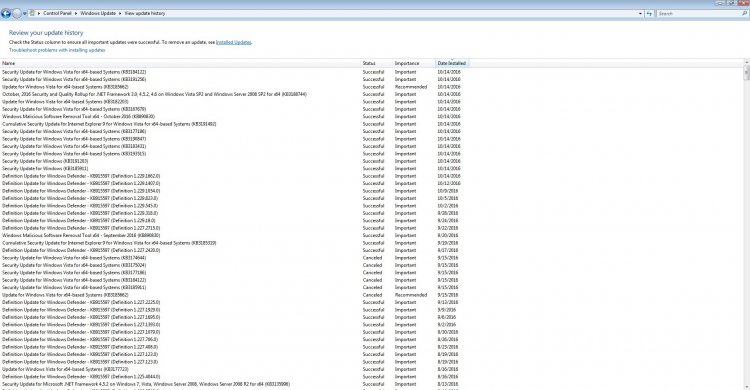Click the vertical scrollbar thumb
Screen dimensions: 750x390
click(x=747, y=73)
